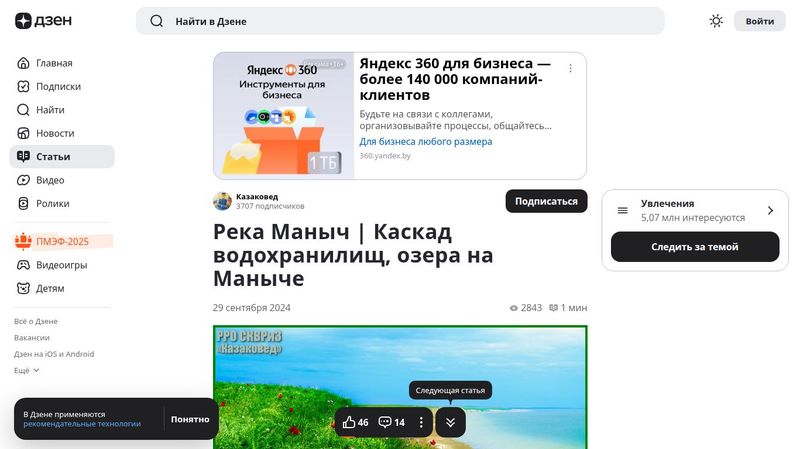Focus the Найти в Дзене search field
This screenshot has width=800, height=449.
pyautogui.click(x=400, y=21)
